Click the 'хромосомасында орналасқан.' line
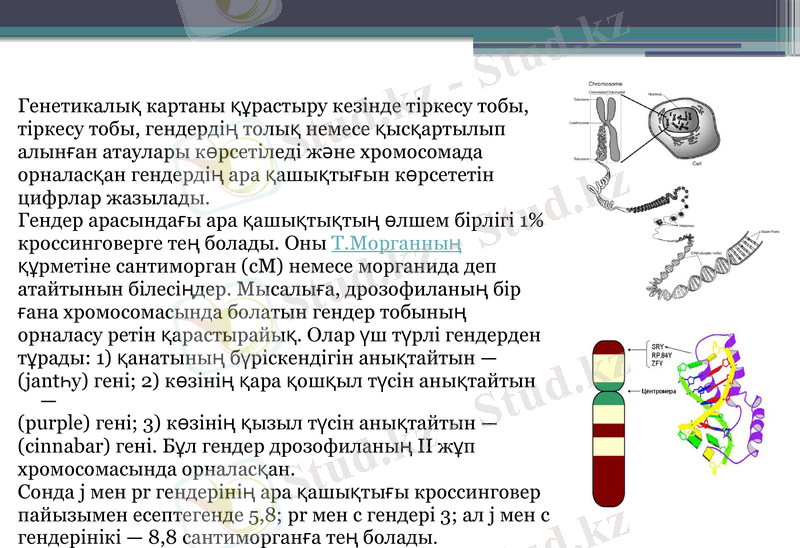Screen dimensions: 800x548 pyautogui.click(x=157, y=470)
